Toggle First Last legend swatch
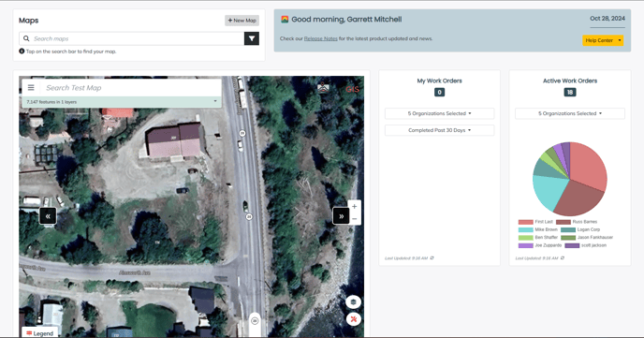Viewport: 644px width, 338px height. click(525, 222)
